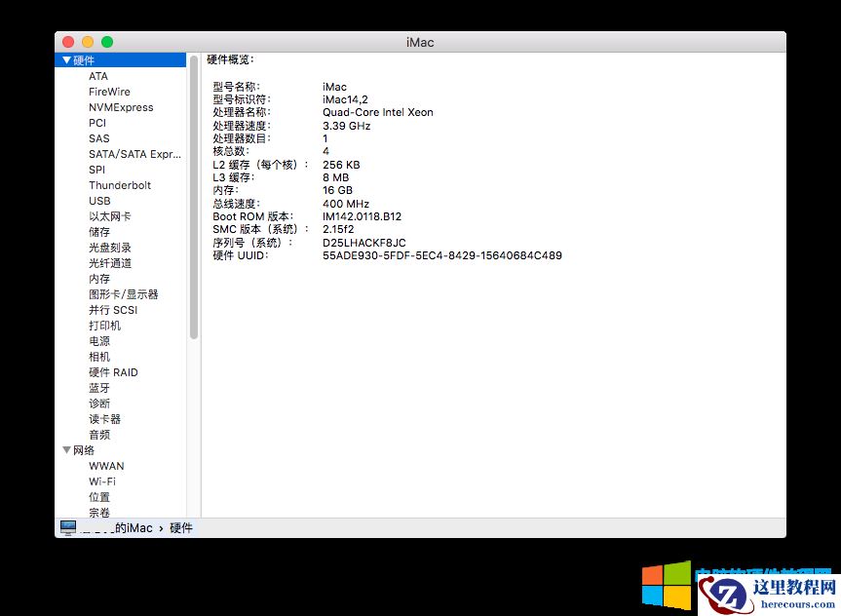
Task: Select 电源 in the sidebar
Action: coord(99,341)
